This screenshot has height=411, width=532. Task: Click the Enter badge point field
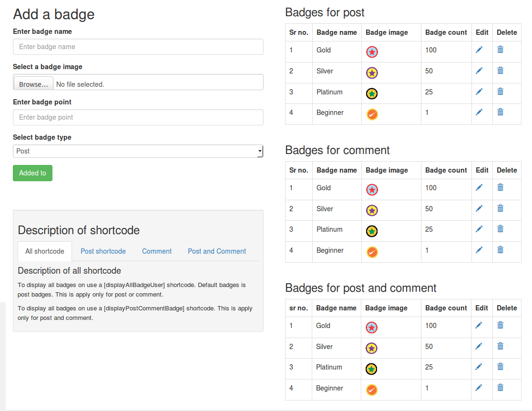point(138,117)
